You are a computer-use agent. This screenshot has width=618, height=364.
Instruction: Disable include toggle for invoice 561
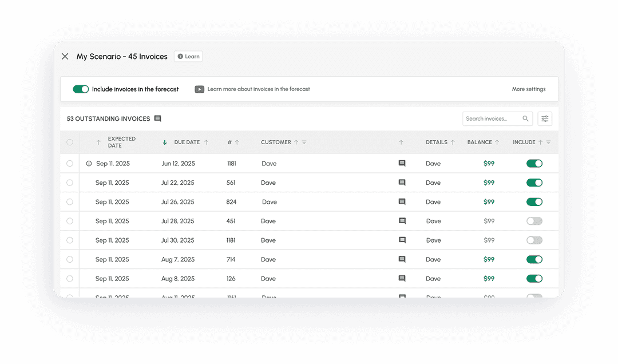click(x=534, y=183)
